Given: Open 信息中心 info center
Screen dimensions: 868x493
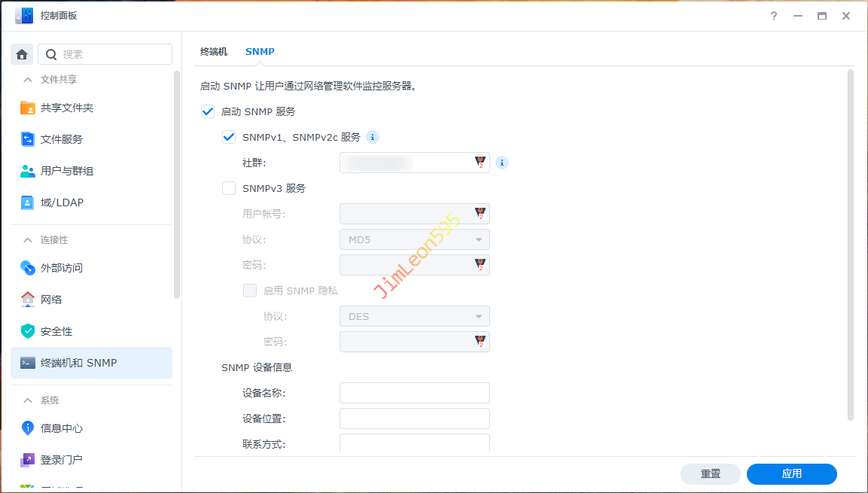Looking at the screenshot, I should [61, 428].
